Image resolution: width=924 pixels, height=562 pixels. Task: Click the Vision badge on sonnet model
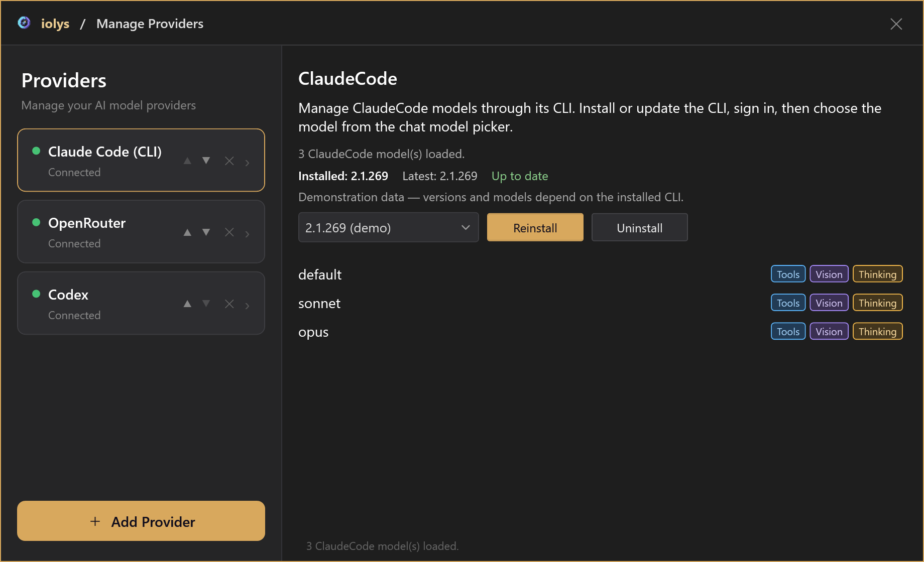point(829,303)
